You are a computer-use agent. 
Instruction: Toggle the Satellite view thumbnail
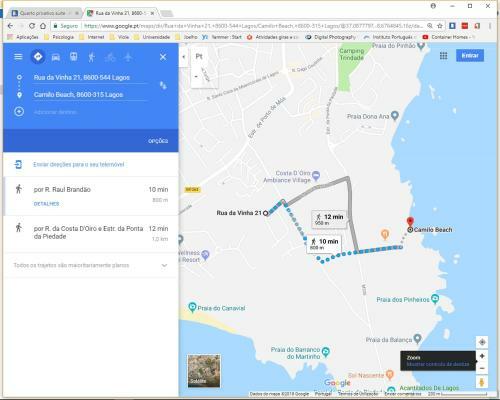coord(204,371)
